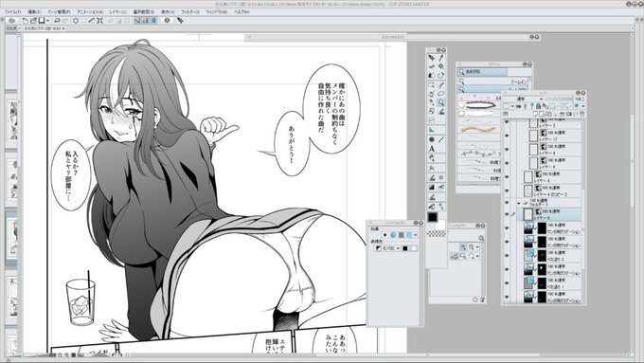
Task: Click the Undo arrow in the toolbar
Action: tap(57, 20)
